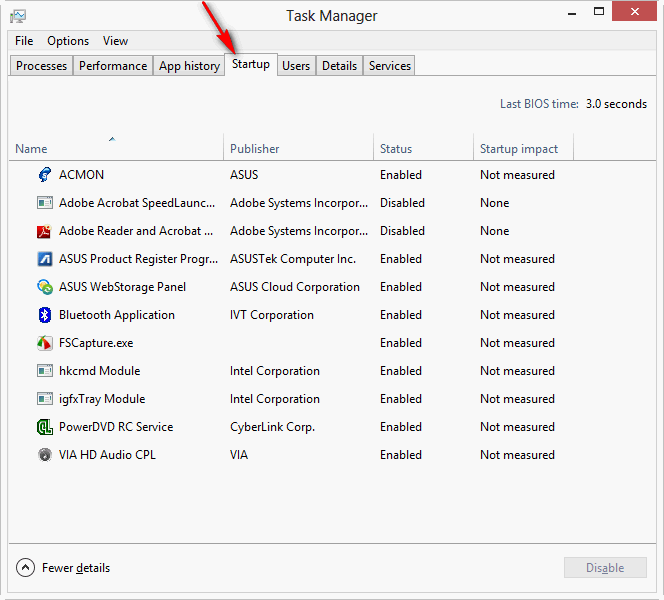
Task: Click None impact for Acrobat SpeedLauncher
Action: (495, 203)
